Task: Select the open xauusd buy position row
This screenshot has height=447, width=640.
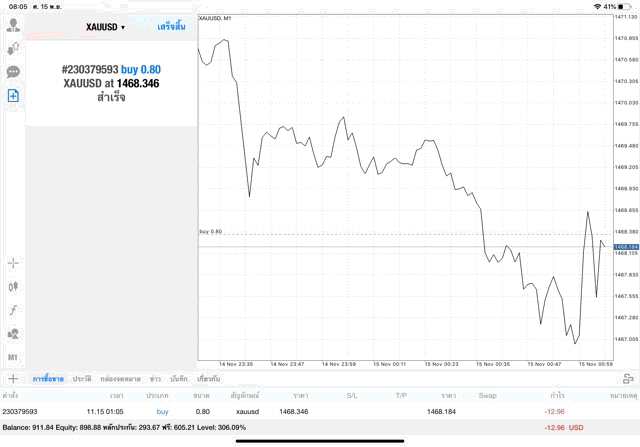Action: (300, 411)
